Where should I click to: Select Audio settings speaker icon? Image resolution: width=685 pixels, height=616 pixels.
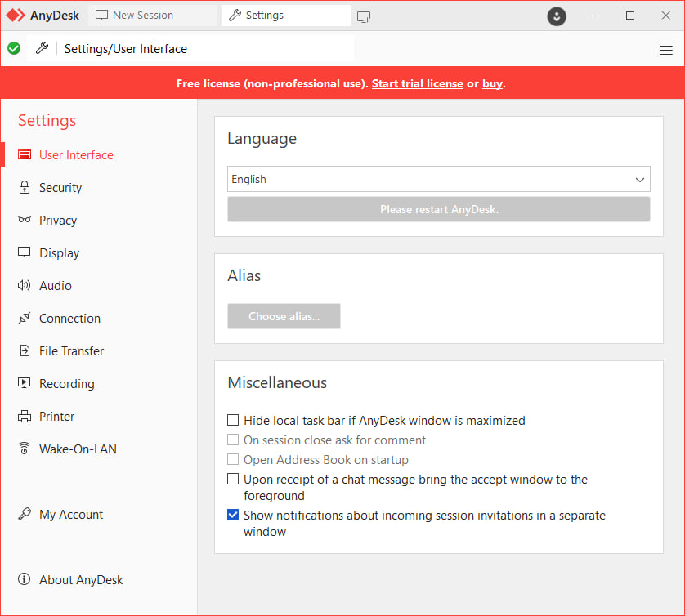click(x=25, y=286)
